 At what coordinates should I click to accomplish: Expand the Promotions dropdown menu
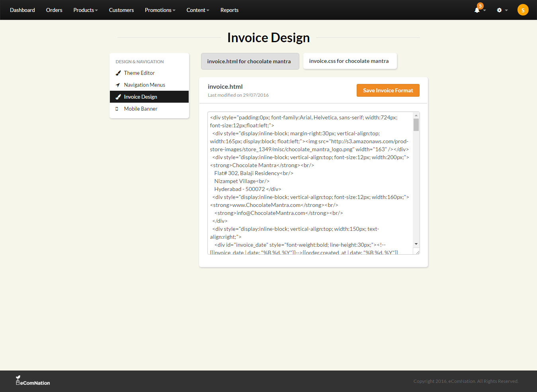(x=160, y=10)
